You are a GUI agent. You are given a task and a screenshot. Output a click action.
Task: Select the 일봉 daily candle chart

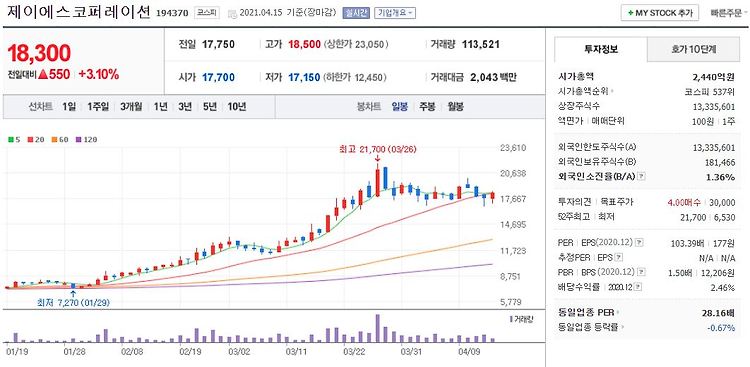[x=399, y=107]
